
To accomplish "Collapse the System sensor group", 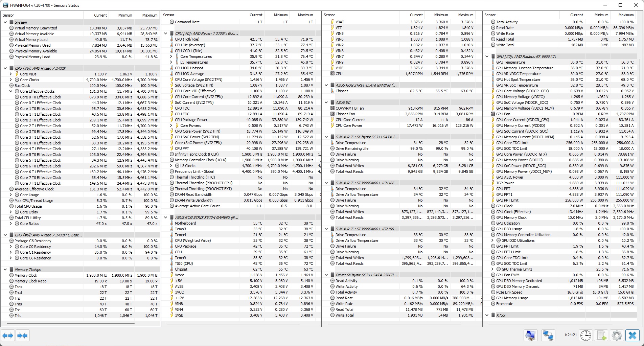I will click(5, 22).
